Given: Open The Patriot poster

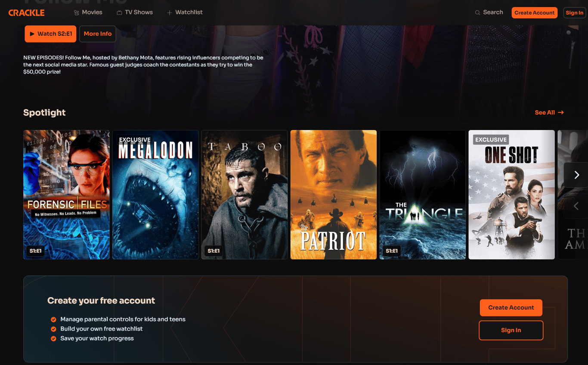Looking at the screenshot, I should [334, 195].
